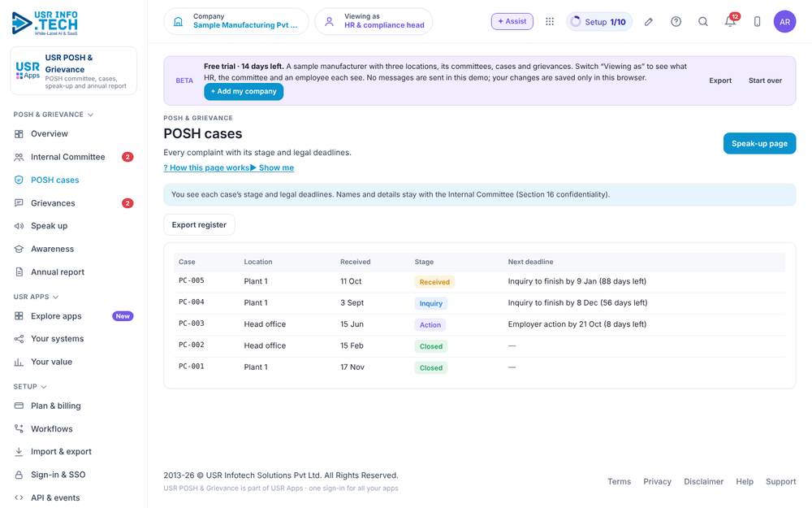Collapse the SETUP section
812x508 pixels.
30,387
